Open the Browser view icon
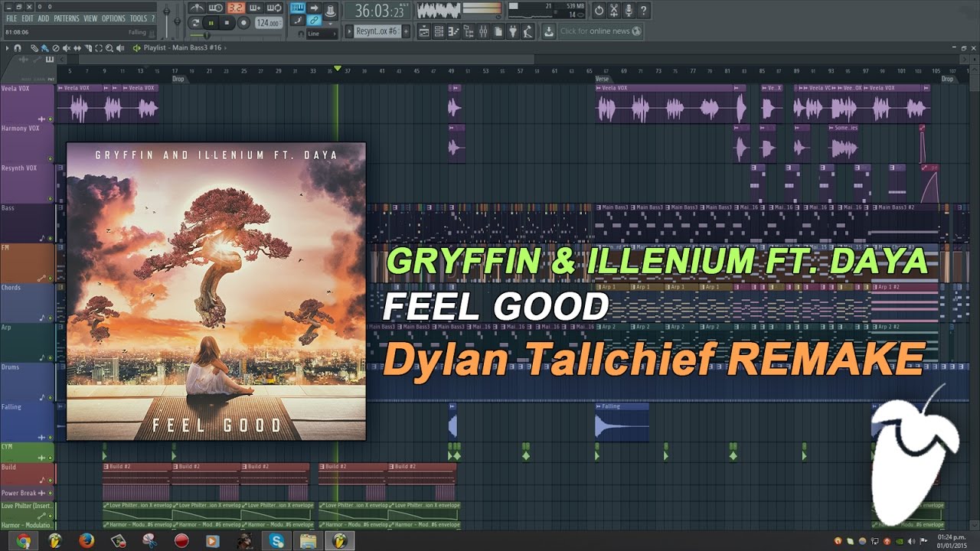The width and height of the screenshot is (980, 551). (x=467, y=31)
